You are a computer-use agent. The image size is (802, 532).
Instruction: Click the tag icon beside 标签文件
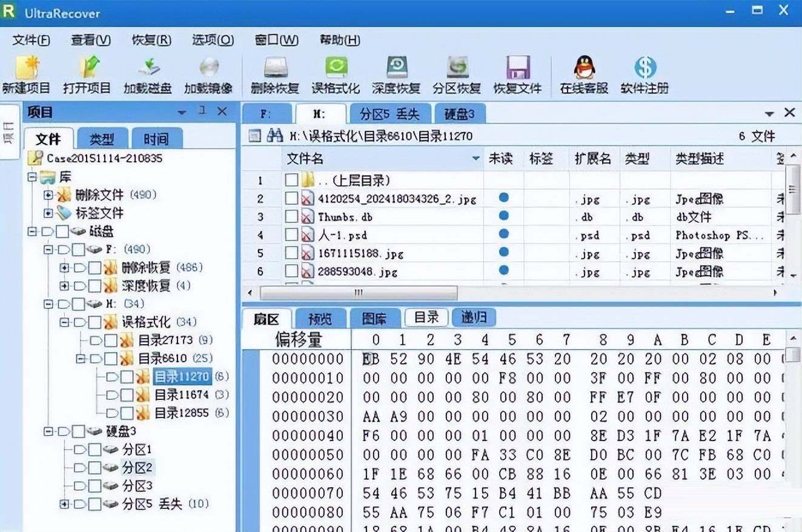pyautogui.click(x=64, y=213)
